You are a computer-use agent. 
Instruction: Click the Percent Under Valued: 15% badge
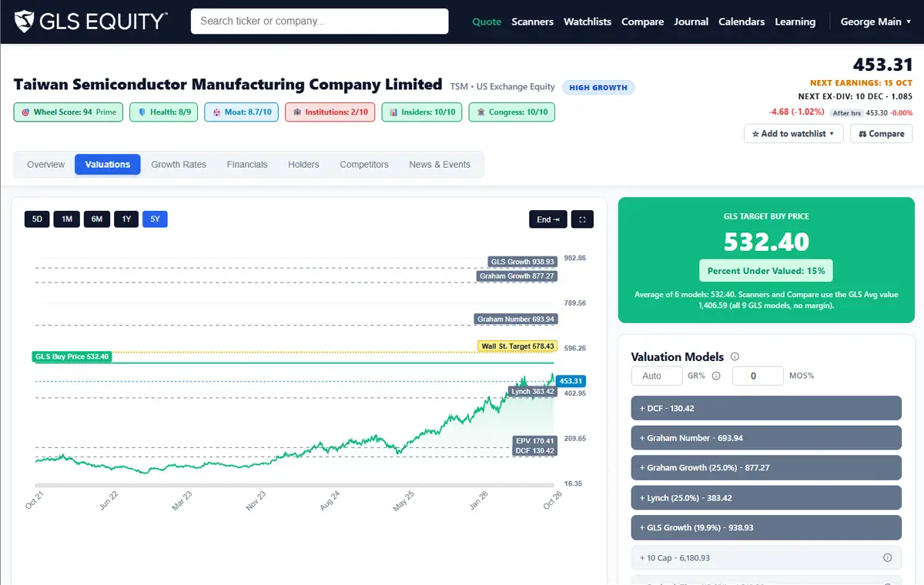pyautogui.click(x=766, y=271)
